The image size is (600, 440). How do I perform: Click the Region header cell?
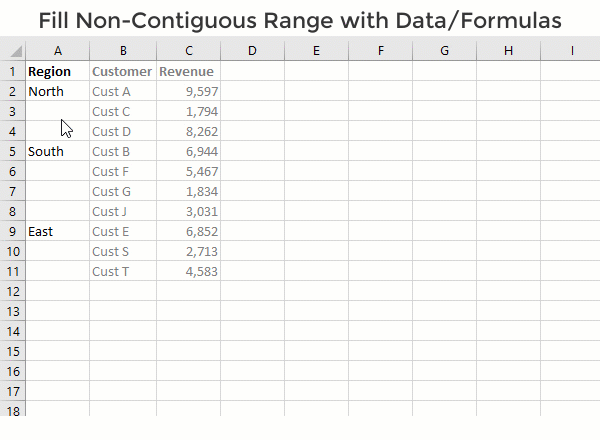(57, 71)
